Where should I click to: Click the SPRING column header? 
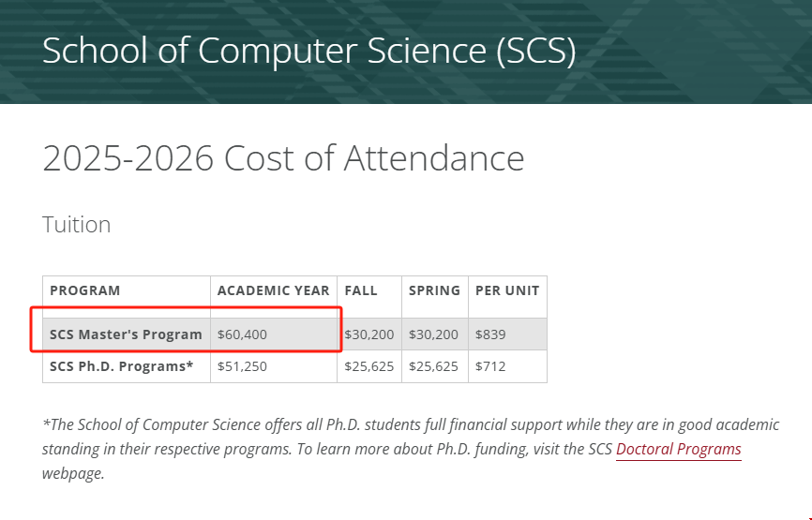434,290
